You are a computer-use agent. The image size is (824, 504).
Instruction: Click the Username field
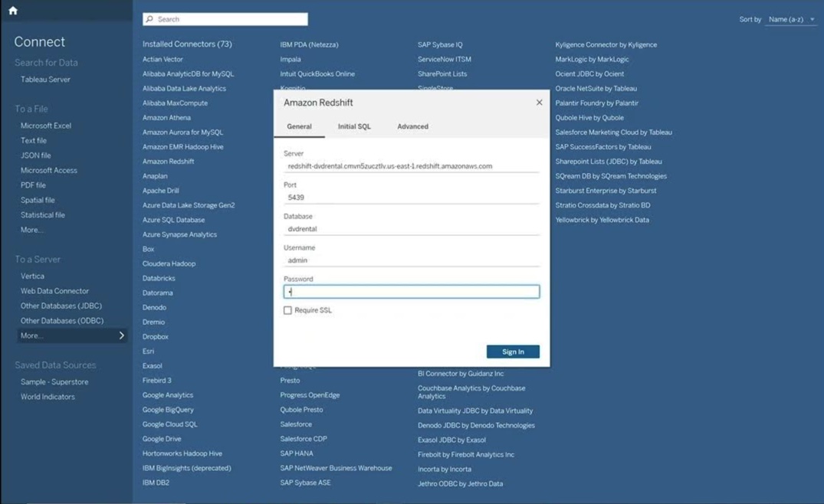point(412,260)
